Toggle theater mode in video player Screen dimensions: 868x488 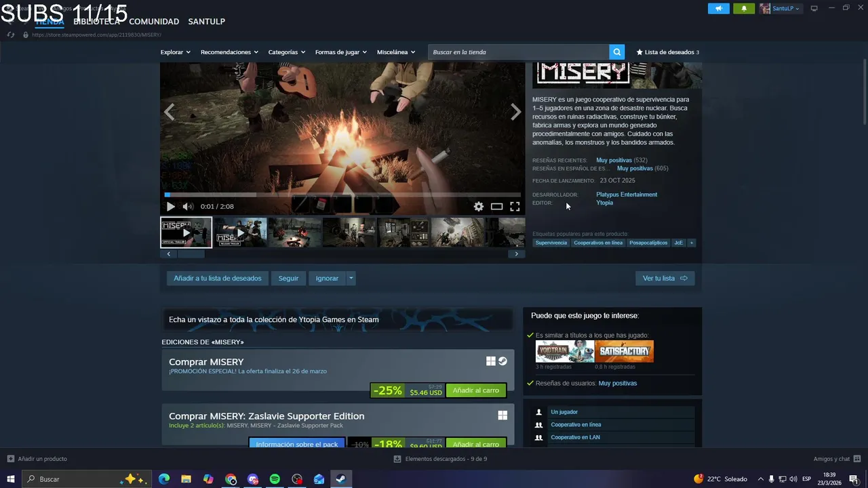pyautogui.click(x=497, y=207)
